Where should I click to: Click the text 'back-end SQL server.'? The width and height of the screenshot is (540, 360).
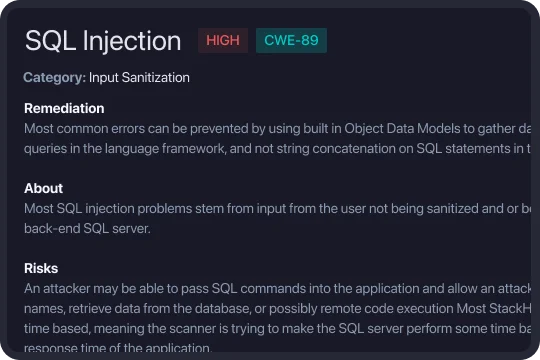pos(87,229)
